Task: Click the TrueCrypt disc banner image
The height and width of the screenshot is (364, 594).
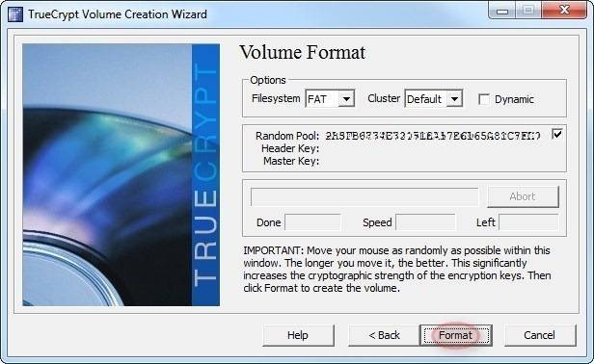Action: pos(121,175)
